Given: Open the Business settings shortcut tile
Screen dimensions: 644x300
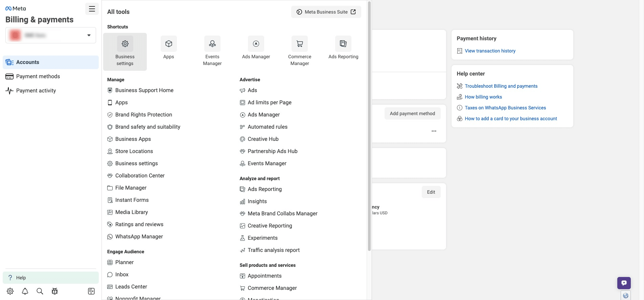Looking at the screenshot, I should coord(125,52).
